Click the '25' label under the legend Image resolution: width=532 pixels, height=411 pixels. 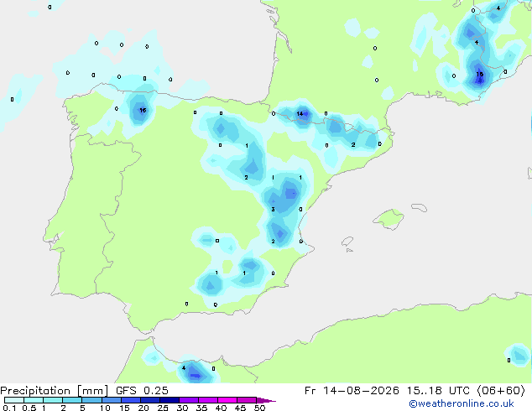[x=163, y=408]
